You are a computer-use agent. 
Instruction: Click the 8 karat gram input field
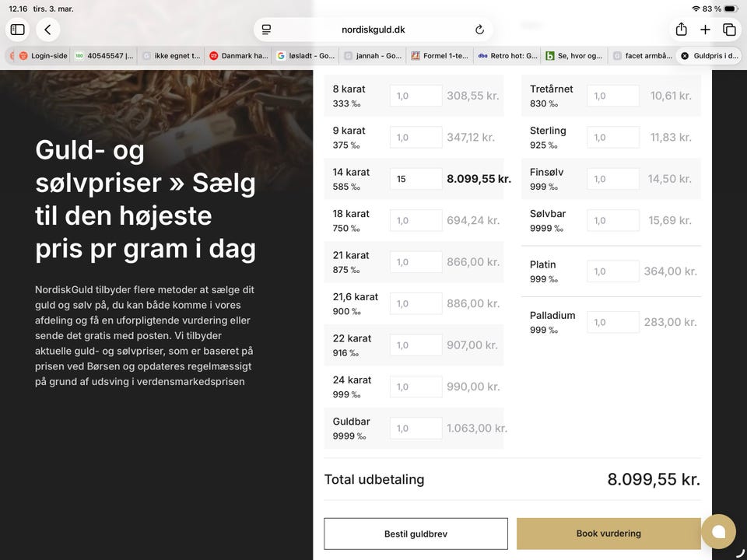point(416,96)
